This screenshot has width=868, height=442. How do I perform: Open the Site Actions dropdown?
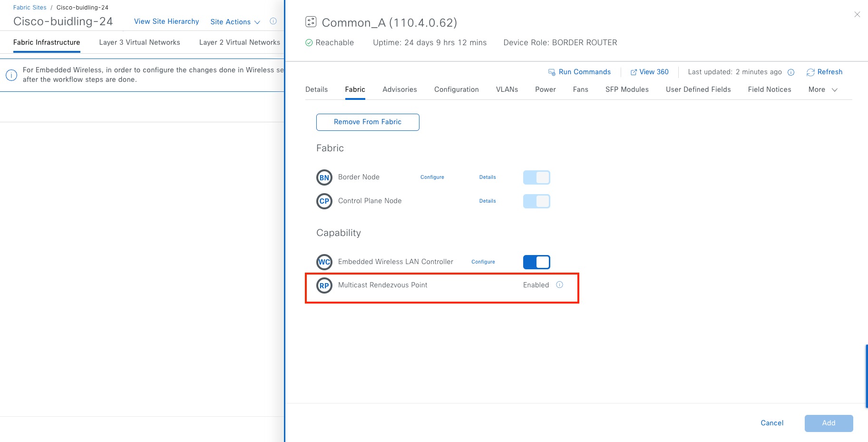pos(235,22)
